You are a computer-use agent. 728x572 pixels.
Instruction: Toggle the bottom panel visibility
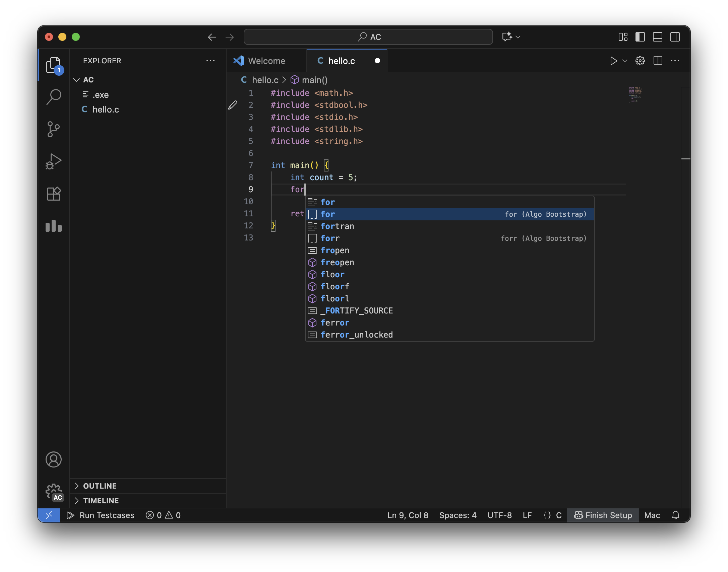(x=657, y=37)
